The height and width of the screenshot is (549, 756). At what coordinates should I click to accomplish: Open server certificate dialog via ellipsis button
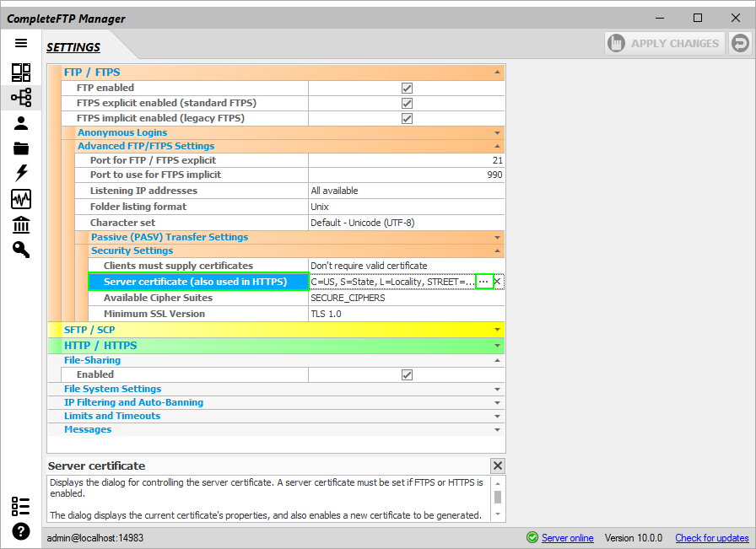(x=484, y=282)
